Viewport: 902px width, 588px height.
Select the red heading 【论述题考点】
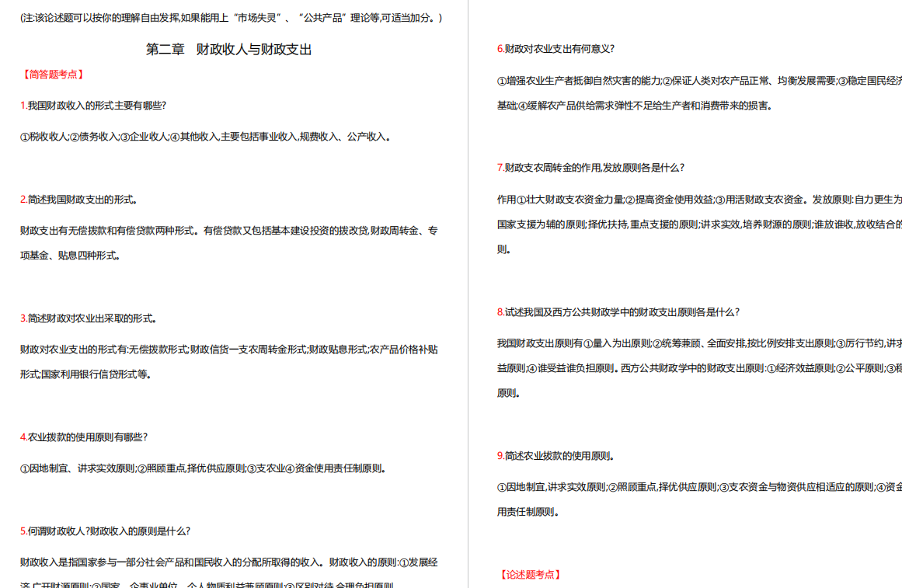[x=530, y=575]
